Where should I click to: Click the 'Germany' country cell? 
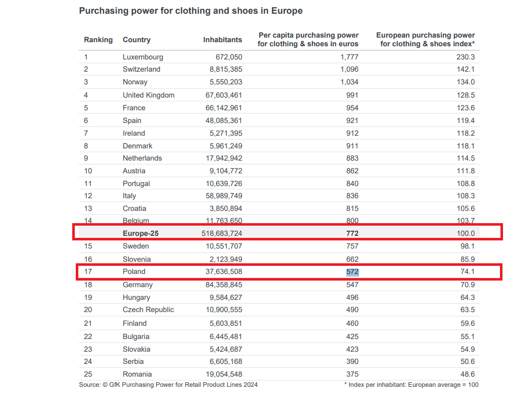pyautogui.click(x=138, y=285)
